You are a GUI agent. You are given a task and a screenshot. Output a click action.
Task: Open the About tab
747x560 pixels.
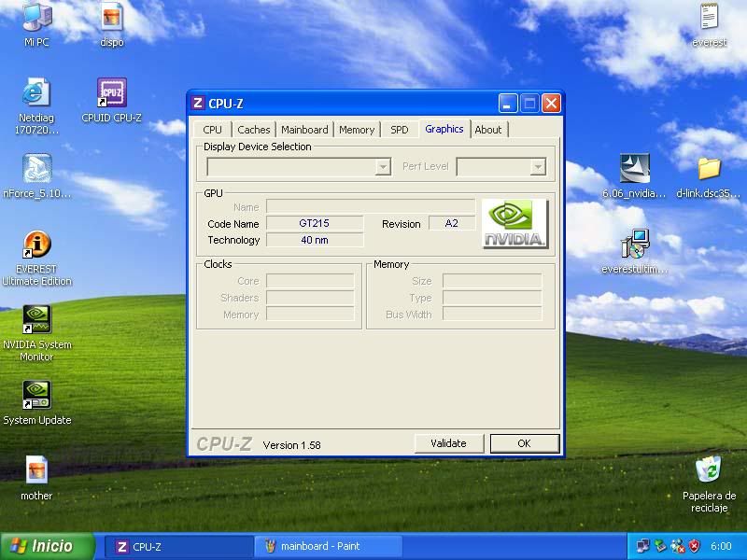coord(487,130)
